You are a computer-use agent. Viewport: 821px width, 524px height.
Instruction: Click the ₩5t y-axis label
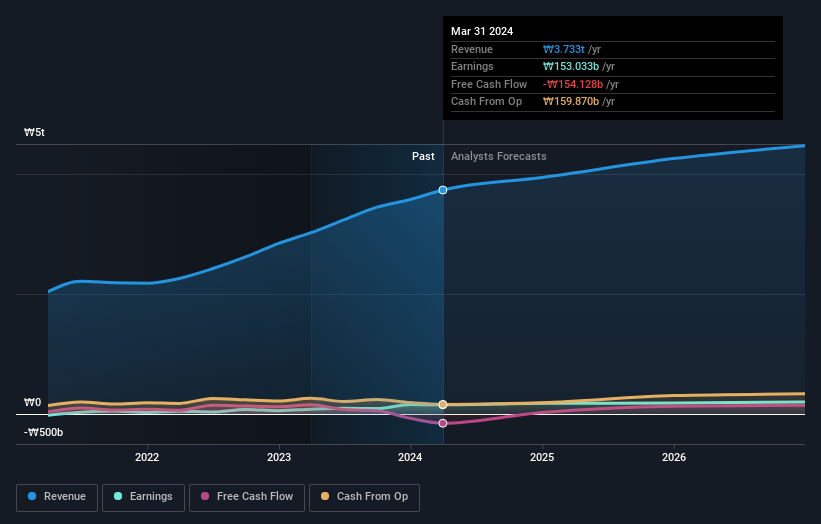coord(35,132)
